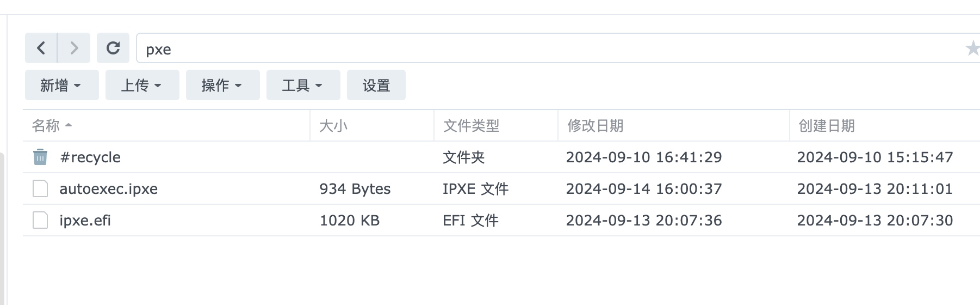Screen dimensions: 980x305
Task: Sort files by 创建日期 column
Action: click(x=885, y=126)
